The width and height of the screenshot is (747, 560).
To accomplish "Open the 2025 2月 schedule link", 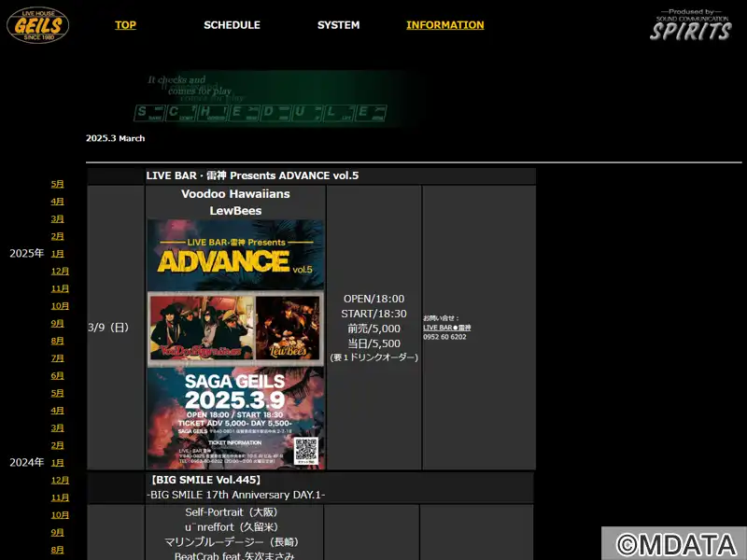I will point(57,236).
